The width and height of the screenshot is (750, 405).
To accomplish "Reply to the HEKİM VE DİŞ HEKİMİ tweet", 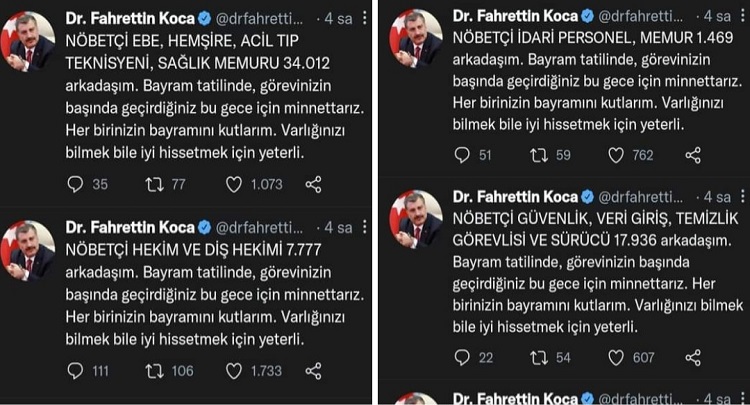I will (74, 371).
